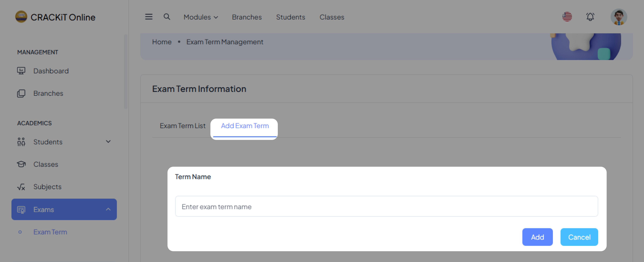Switch to Exam Term List tab
The height and width of the screenshot is (262, 644).
coord(183,126)
